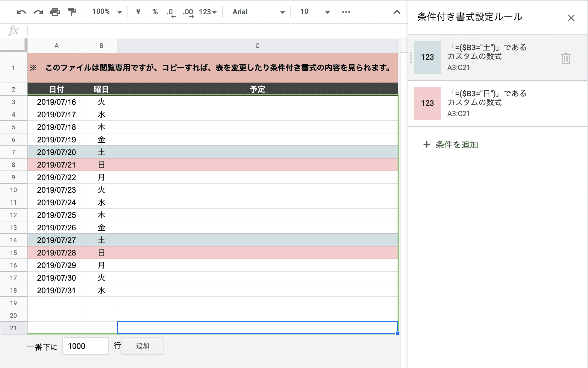Open the =($B3="日") rule entry
The height and width of the screenshot is (368, 588).
(497, 104)
